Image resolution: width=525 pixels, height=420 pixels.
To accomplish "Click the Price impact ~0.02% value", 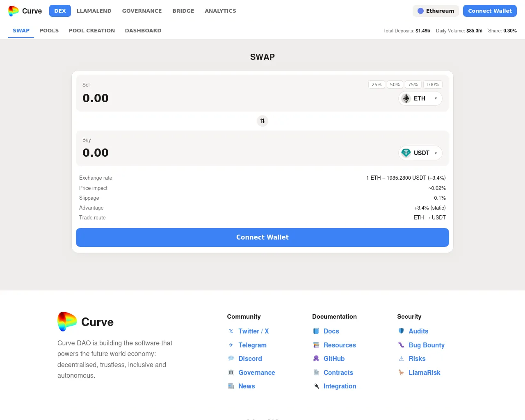I will point(437,188).
